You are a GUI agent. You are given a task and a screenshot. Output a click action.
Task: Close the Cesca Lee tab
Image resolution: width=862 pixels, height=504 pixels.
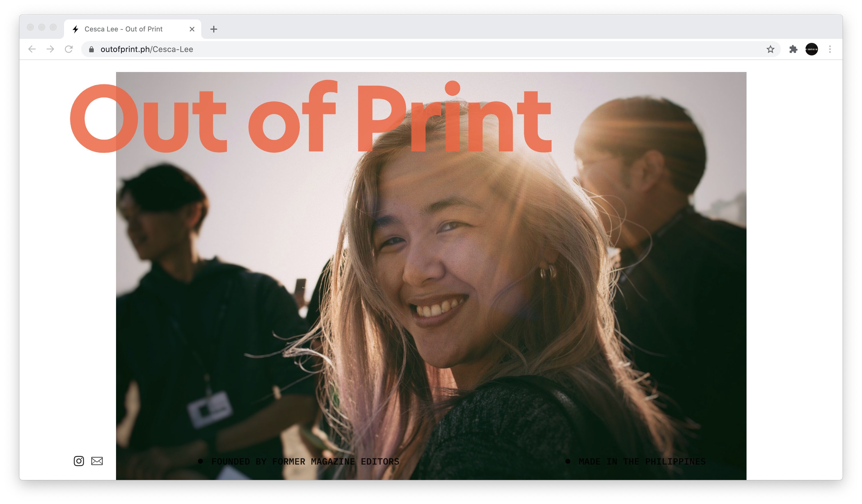[x=192, y=29]
